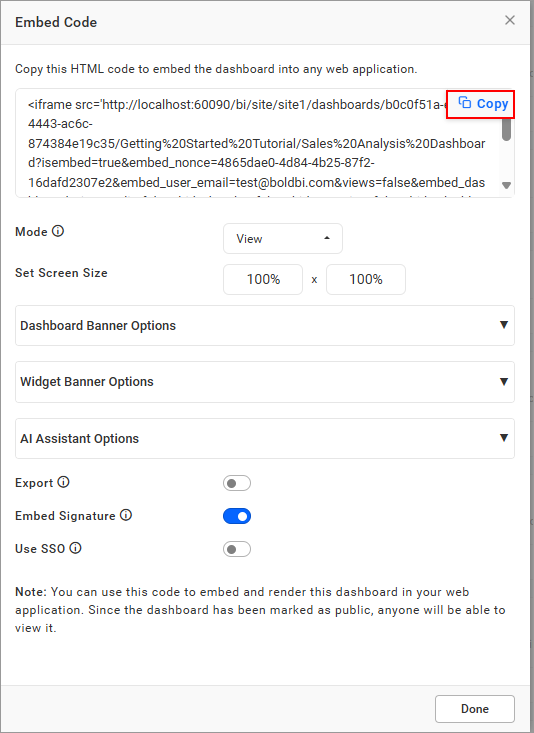This screenshot has width=534, height=733.
Task: Click the arrow on Dashboard Banner Options
Action: 504,325
